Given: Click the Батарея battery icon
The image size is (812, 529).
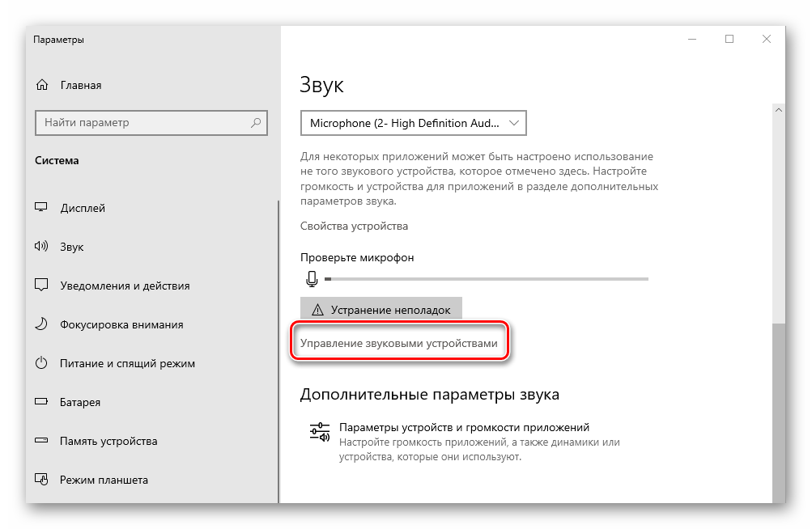Looking at the screenshot, I should 41,402.
